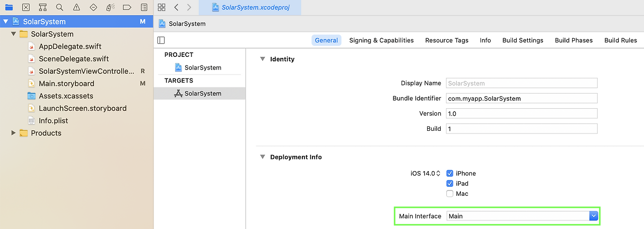Enable the Mac device checkbox
The image size is (644, 229).
click(x=450, y=194)
